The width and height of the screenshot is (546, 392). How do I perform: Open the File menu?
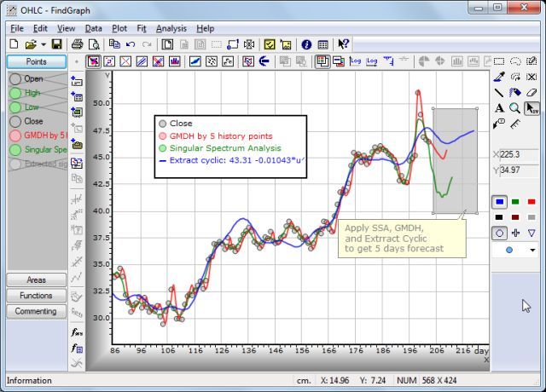pyautogui.click(x=17, y=28)
